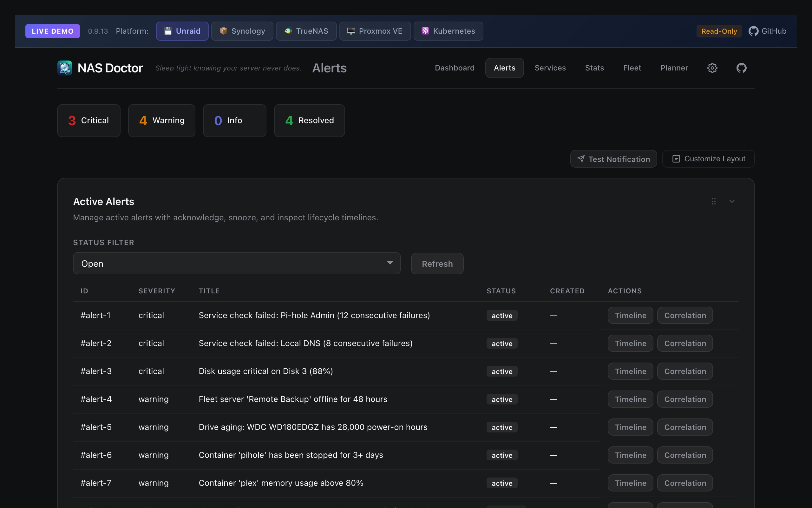This screenshot has width=812, height=508.
Task: Select the Unraid platform
Action: (x=182, y=31)
